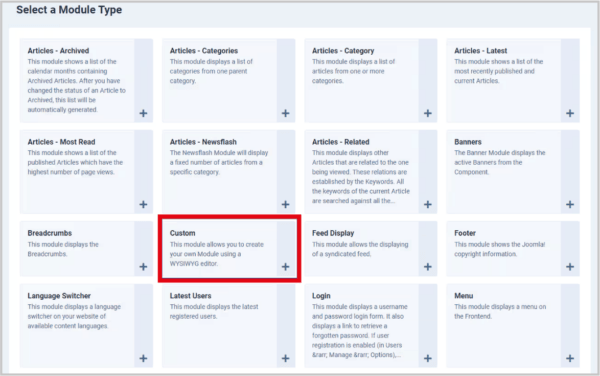The width and height of the screenshot is (600, 376).
Task: Select the Footer module title
Action: (465, 233)
